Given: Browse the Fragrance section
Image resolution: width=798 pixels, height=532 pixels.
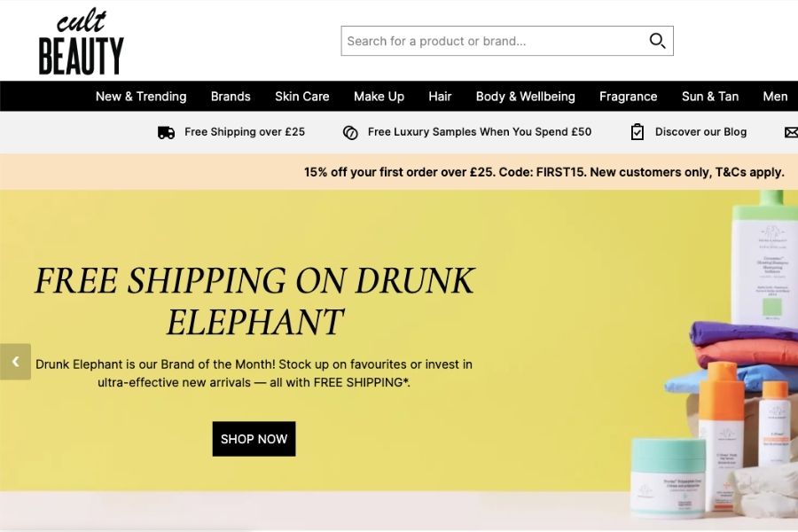Looking at the screenshot, I should coord(628,96).
